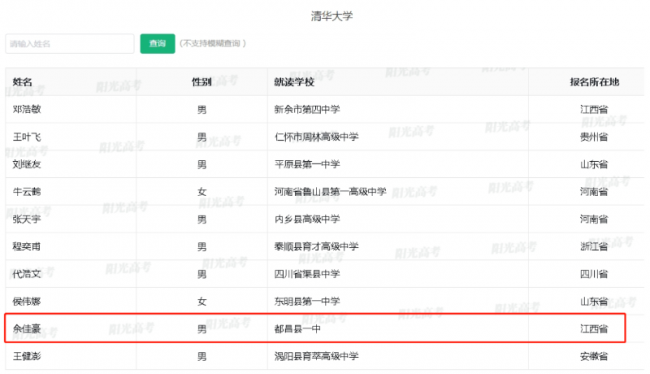Screen dimensions: 650x374
Task: Click 四川省 in 代浩文's row
Action: tap(594, 274)
